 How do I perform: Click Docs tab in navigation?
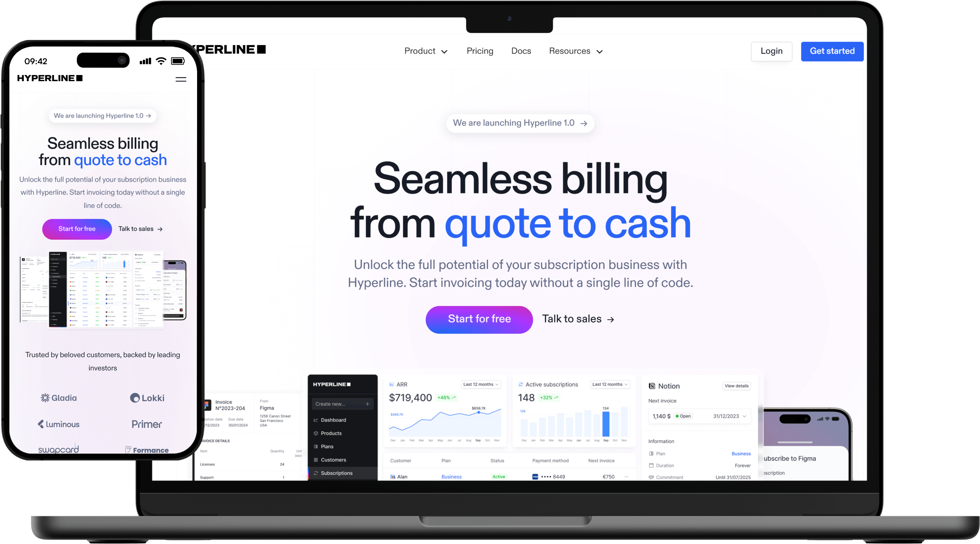tap(522, 51)
